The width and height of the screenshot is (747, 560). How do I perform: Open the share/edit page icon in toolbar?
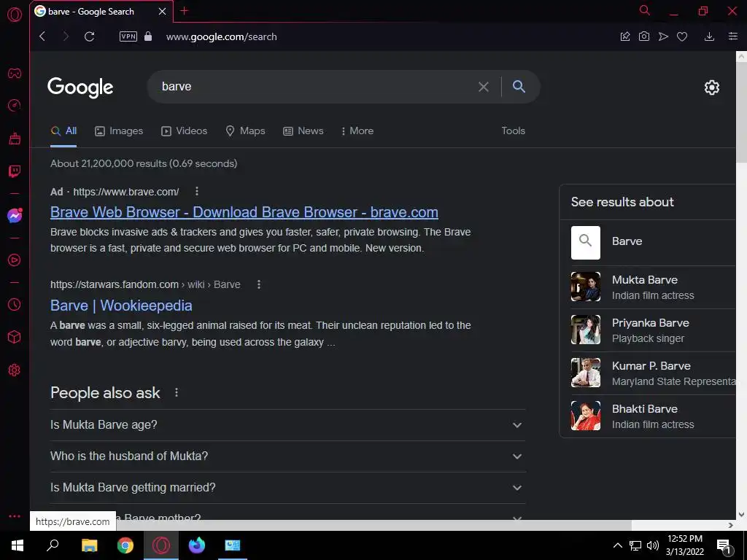[625, 36]
